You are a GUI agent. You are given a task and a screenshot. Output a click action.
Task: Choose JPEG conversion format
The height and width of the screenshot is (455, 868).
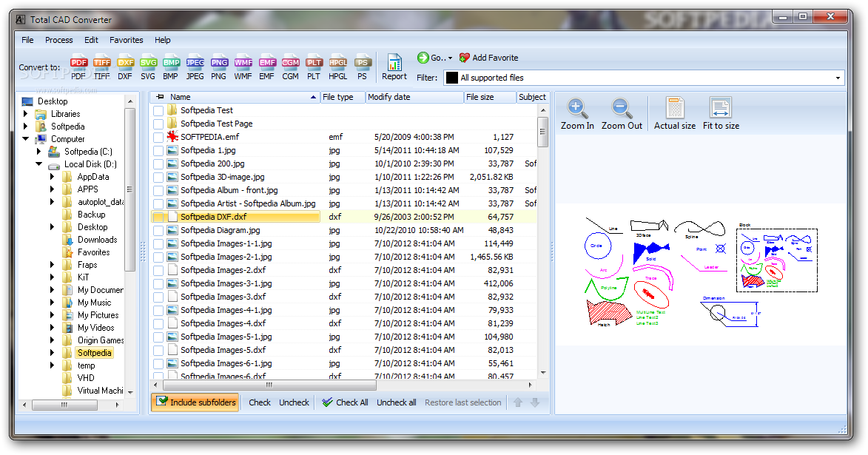[195, 69]
